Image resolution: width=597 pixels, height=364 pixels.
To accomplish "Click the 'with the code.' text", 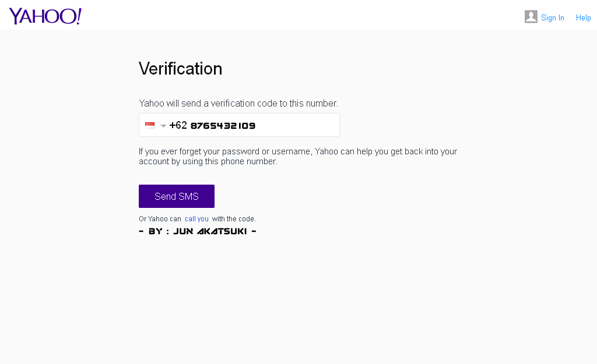I will coord(234,219).
